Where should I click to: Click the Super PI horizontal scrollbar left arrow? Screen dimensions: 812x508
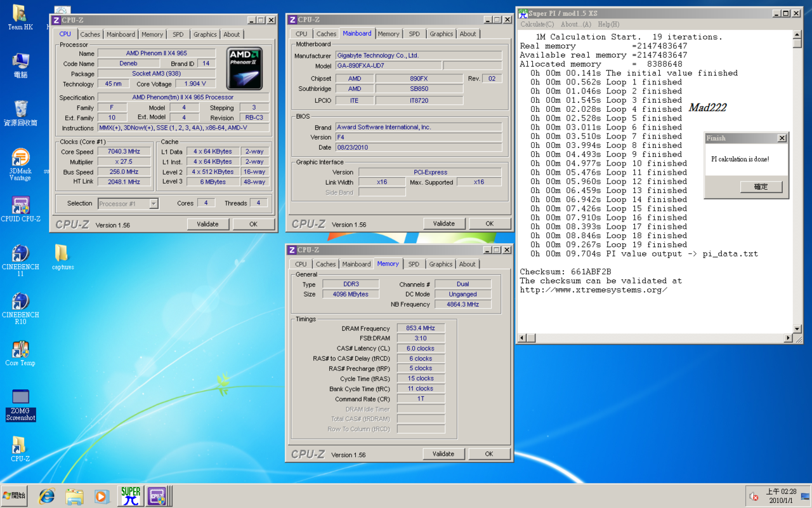coord(523,338)
